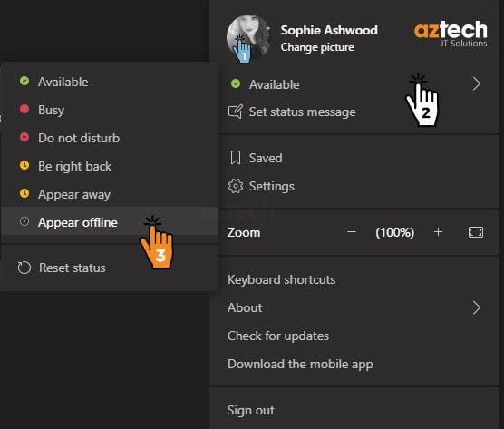Image resolution: width=504 pixels, height=429 pixels.
Task: Open the Settings gear icon
Action: point(236,186)
